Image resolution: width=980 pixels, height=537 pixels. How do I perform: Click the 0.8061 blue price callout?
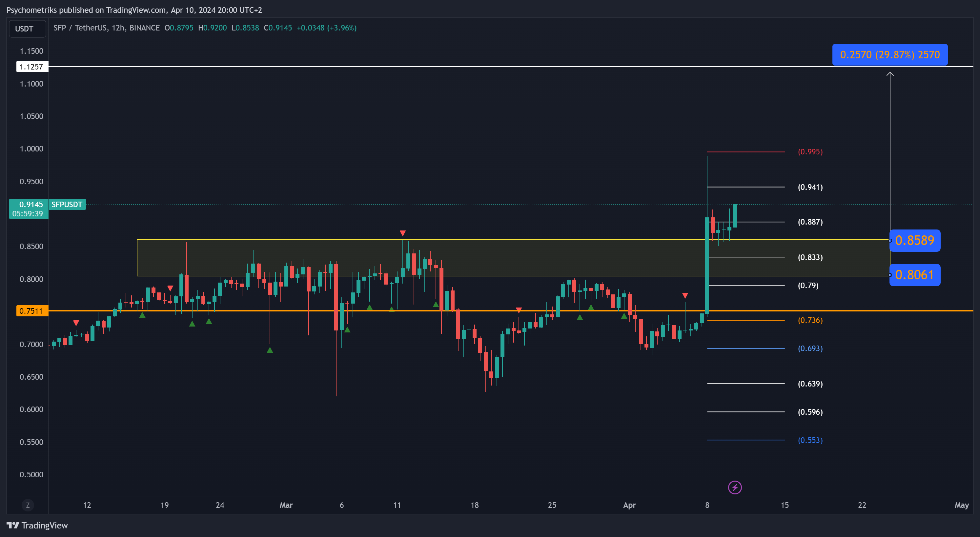(914, 275)
